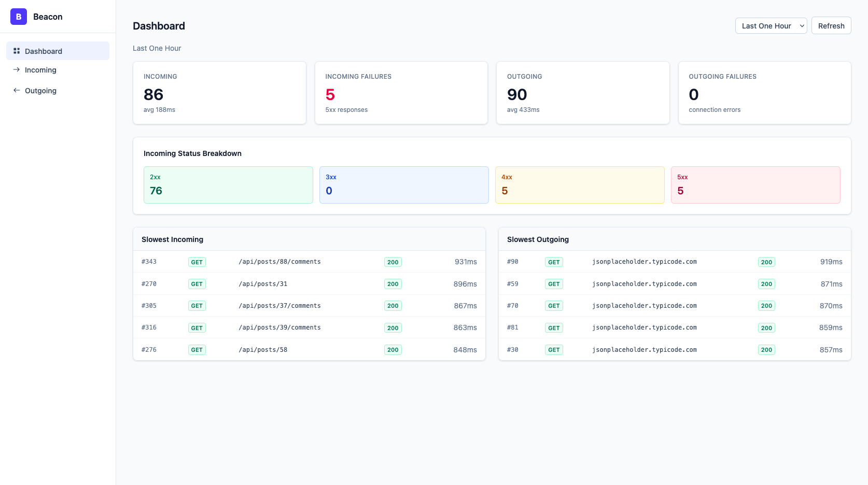Screen dimensions: 868x485
Task: Open outgoing request #30 at 857ms
Action: tap(674, 350)
